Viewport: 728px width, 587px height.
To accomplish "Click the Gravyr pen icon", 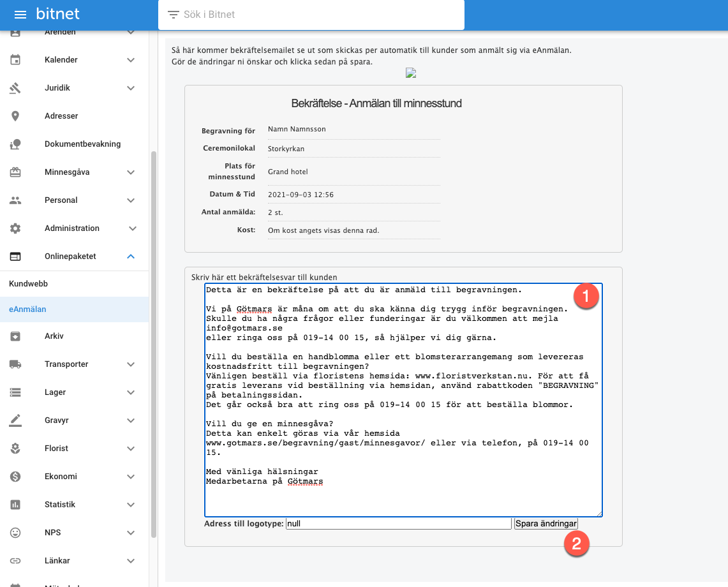I will point(15,420).
